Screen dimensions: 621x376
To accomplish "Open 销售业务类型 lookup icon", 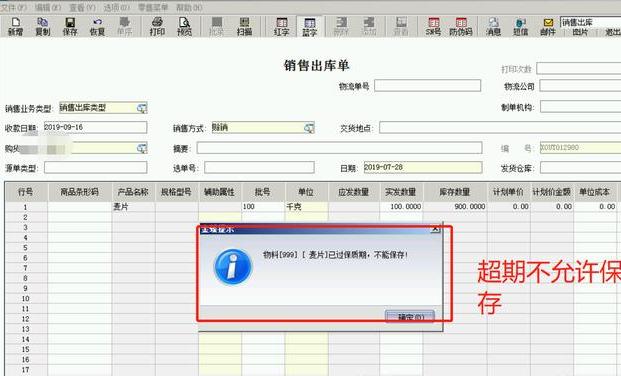I will coord(141,108).
